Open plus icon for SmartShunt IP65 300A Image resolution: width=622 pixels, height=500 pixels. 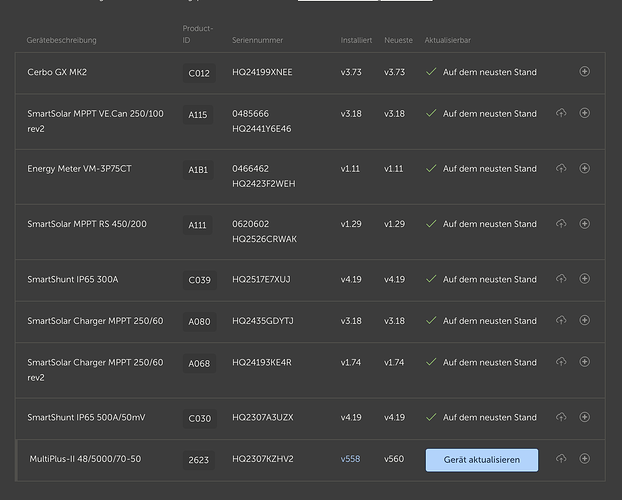point(584,279)
